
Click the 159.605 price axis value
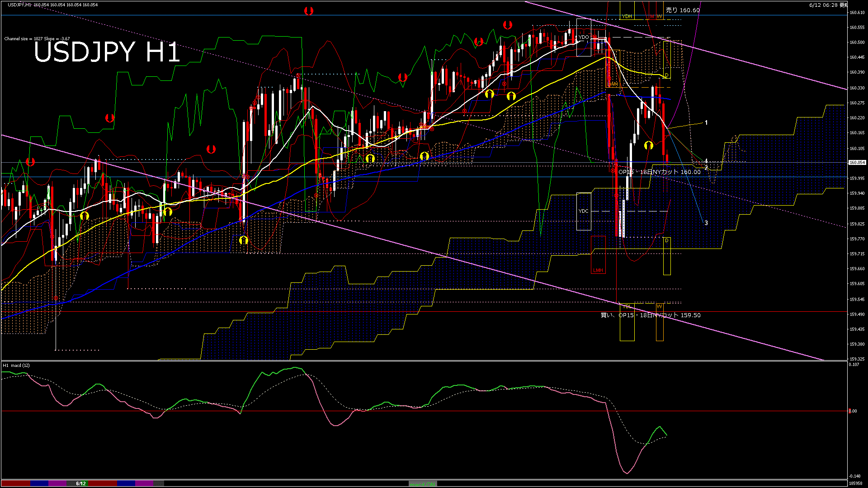pyautogui.click(x=857, y=284)
